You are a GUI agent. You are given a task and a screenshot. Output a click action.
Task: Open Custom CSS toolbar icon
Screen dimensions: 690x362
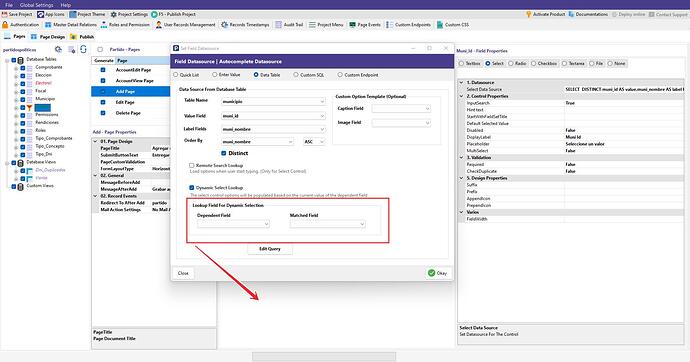(440, 25)
